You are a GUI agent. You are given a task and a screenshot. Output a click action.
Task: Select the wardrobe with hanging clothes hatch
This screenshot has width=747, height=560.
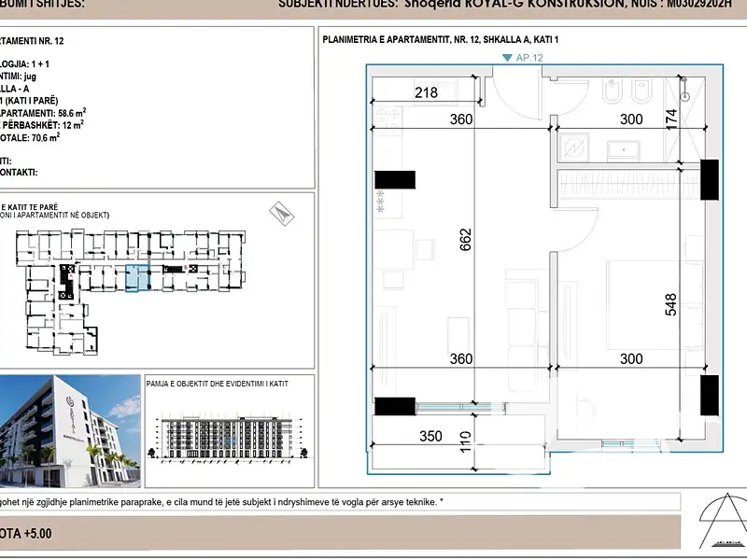click(x=628, y=183)
